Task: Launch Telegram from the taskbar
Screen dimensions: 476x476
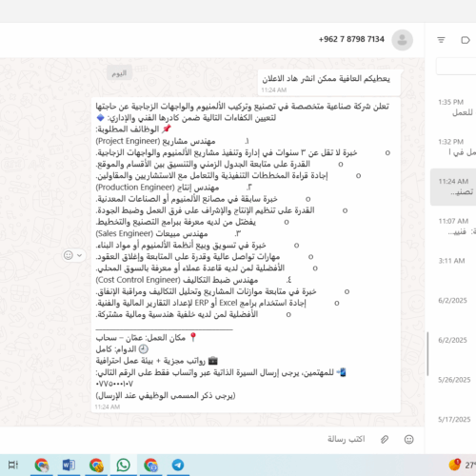Action: [178, 466]
